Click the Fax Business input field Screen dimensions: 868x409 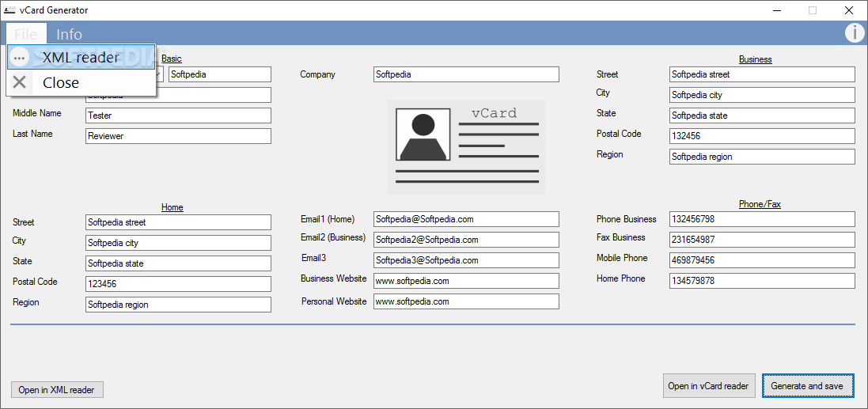(x=762, y=240)
